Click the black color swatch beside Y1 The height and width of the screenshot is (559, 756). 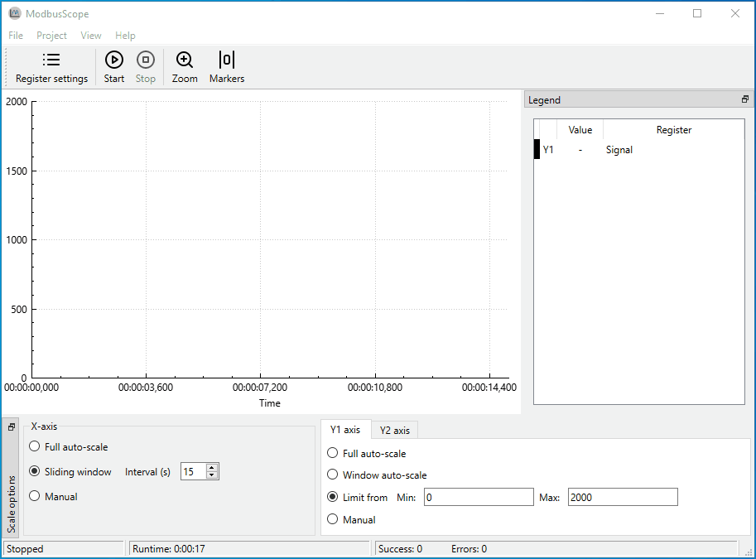tap(537, 150)
